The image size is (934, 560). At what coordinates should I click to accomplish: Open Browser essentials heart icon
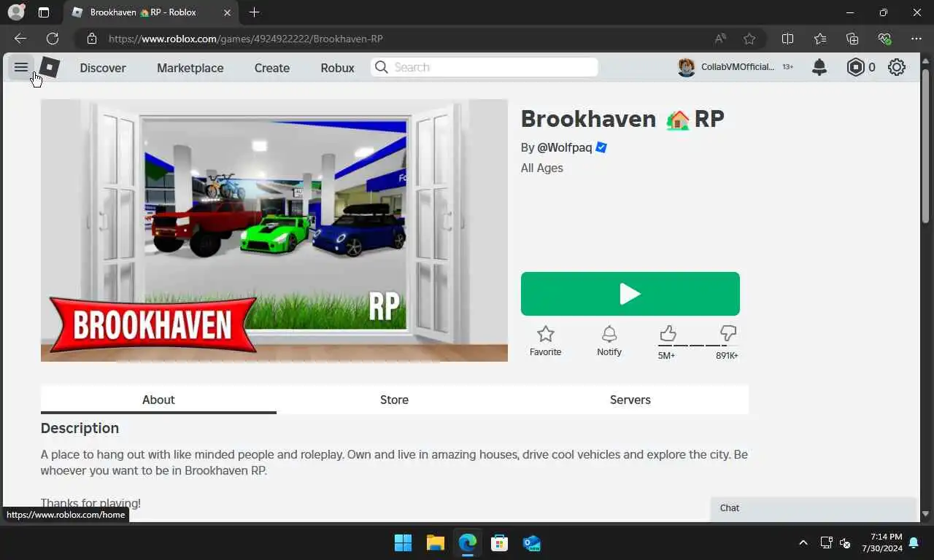tap(884, 39)
